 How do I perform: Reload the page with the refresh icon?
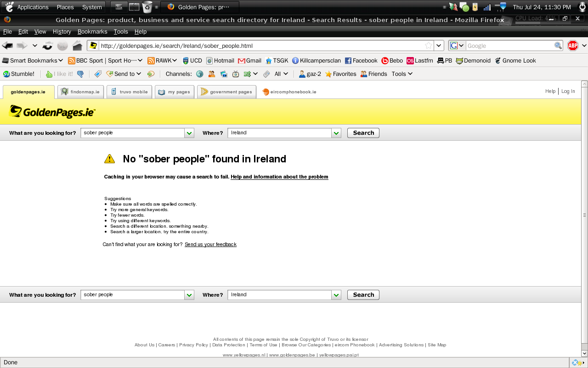pyautogui.click(x=48, y=46)
